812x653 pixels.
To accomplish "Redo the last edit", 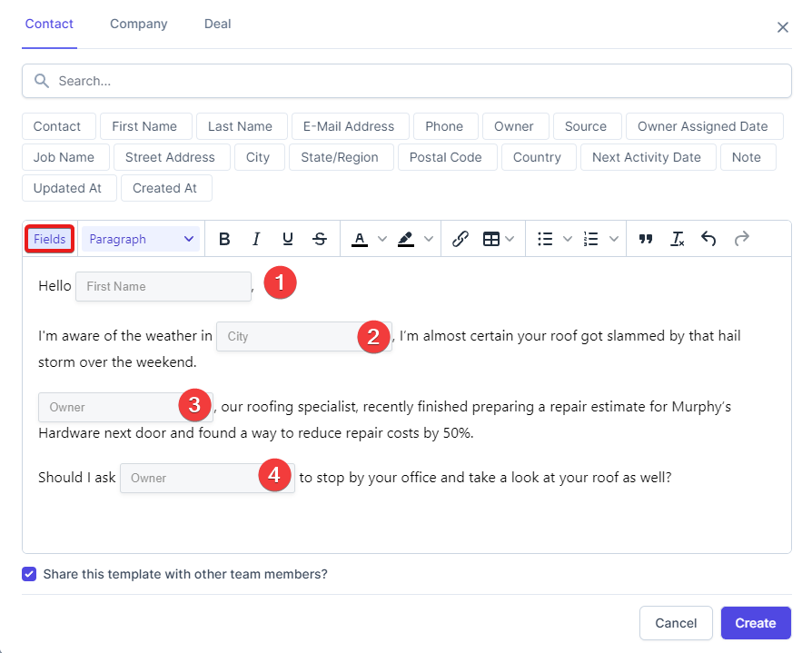I will [x=741, y=238].
